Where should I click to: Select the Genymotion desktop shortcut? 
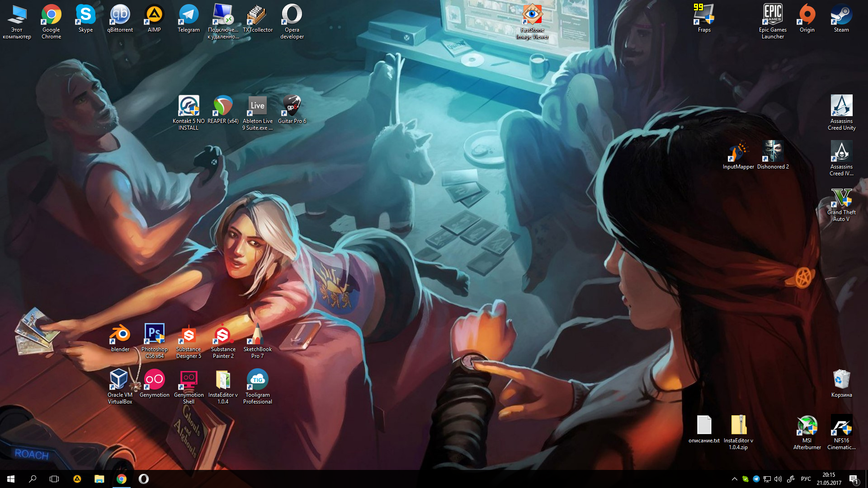pos(154,384)
